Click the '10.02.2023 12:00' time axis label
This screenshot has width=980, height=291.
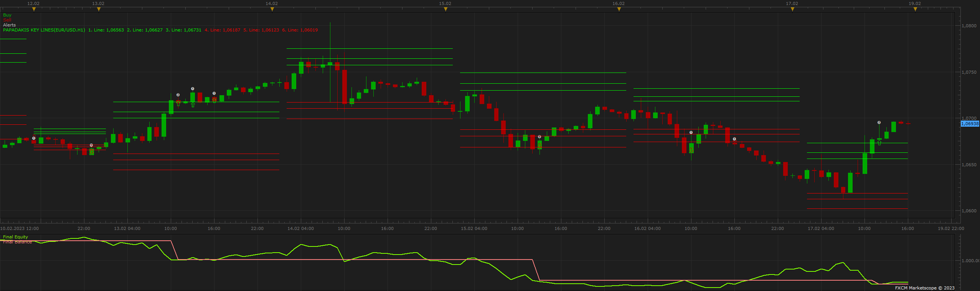(19, 228)
